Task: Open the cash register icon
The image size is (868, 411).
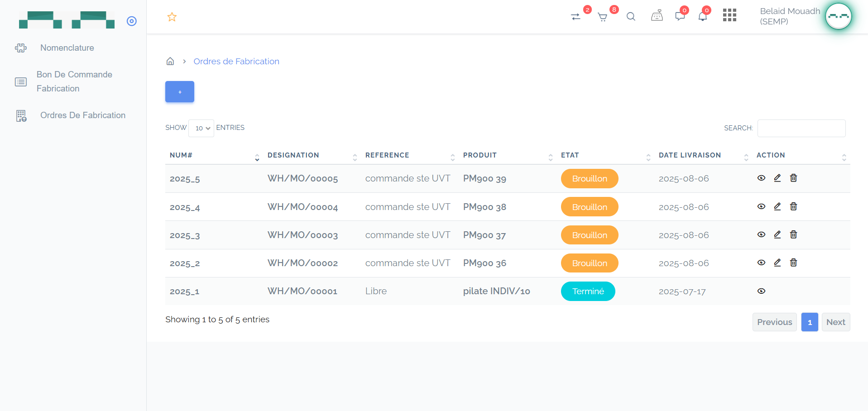Action: [x=657, y=16]
